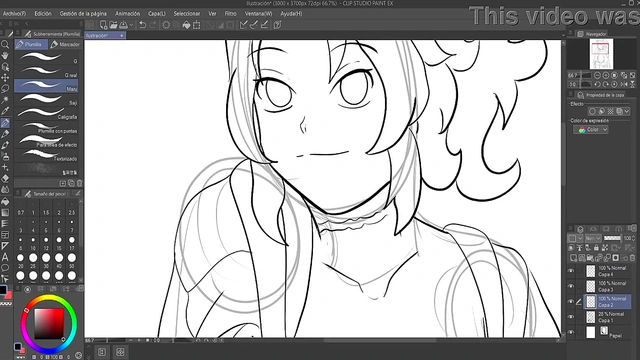Toggle border effect in layer property

pos(592,111)
